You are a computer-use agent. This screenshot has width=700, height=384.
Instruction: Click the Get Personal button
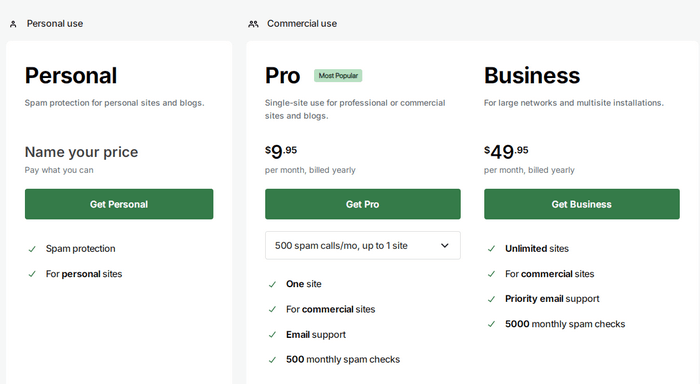coord(119,204)
